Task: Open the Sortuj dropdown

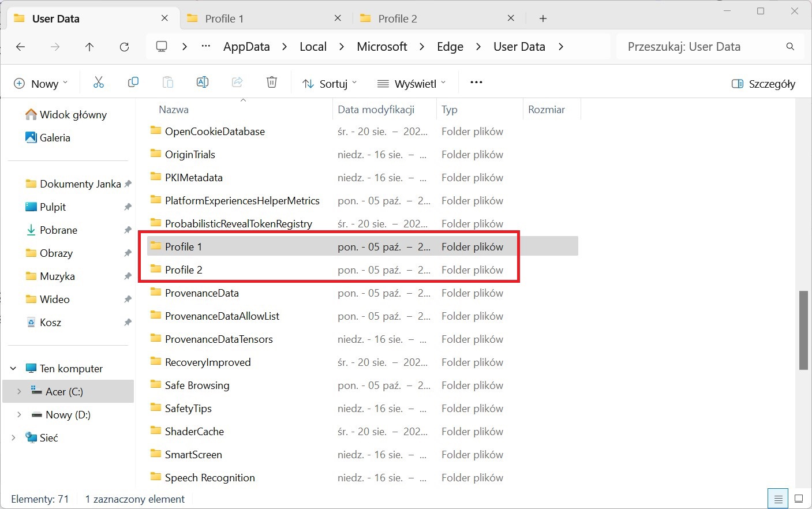Action: (x=330, y=84)
